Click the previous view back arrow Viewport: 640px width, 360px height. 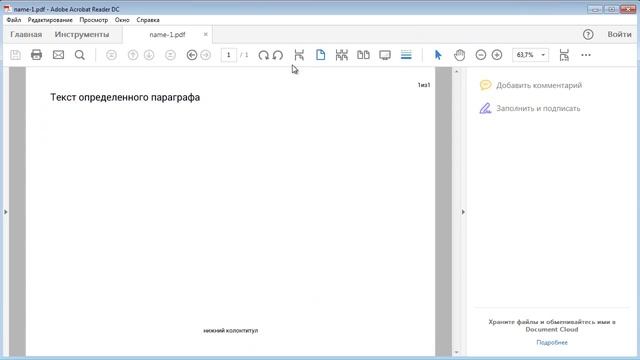click(192, 55)
